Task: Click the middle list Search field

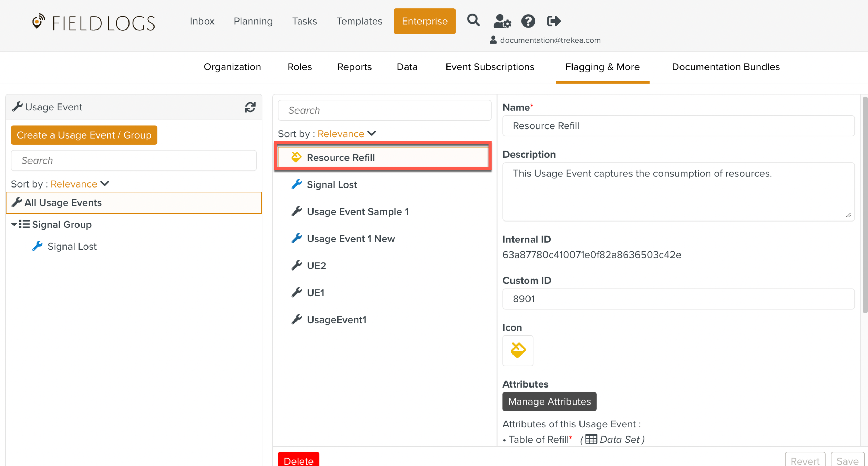Action: coord(384,110)
